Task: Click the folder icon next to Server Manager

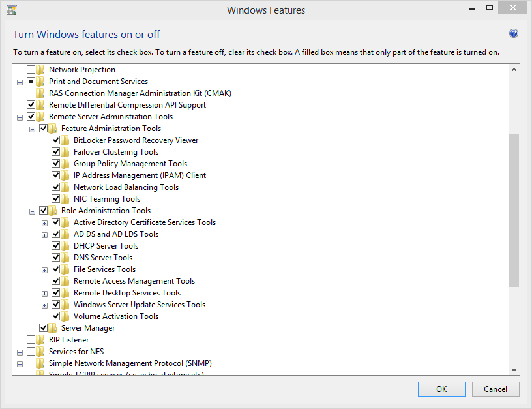Action: (x=53, y=328)
